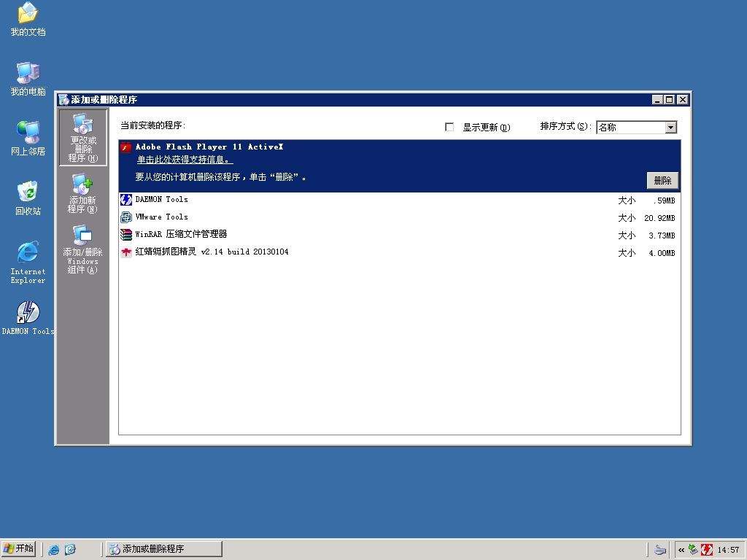
Task: Open the 添加新程序 sidebar panel
Action: 82,193
